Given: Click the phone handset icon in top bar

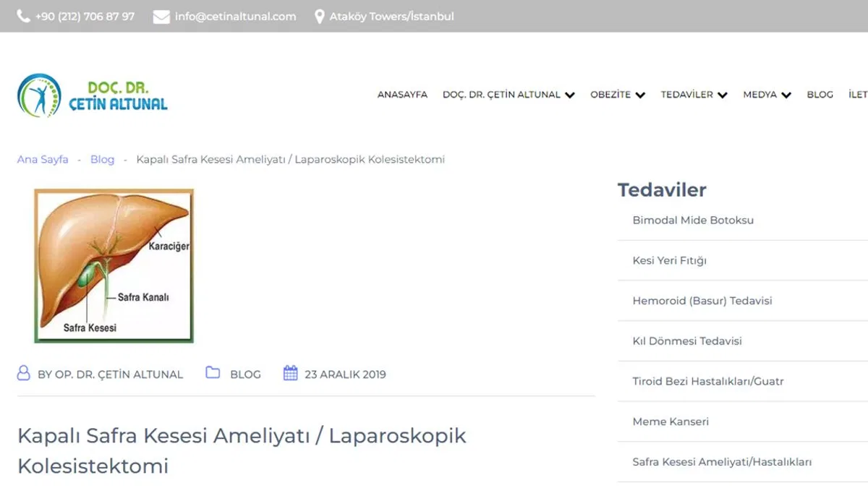Looking at the screenshot, I should [23, 16].
